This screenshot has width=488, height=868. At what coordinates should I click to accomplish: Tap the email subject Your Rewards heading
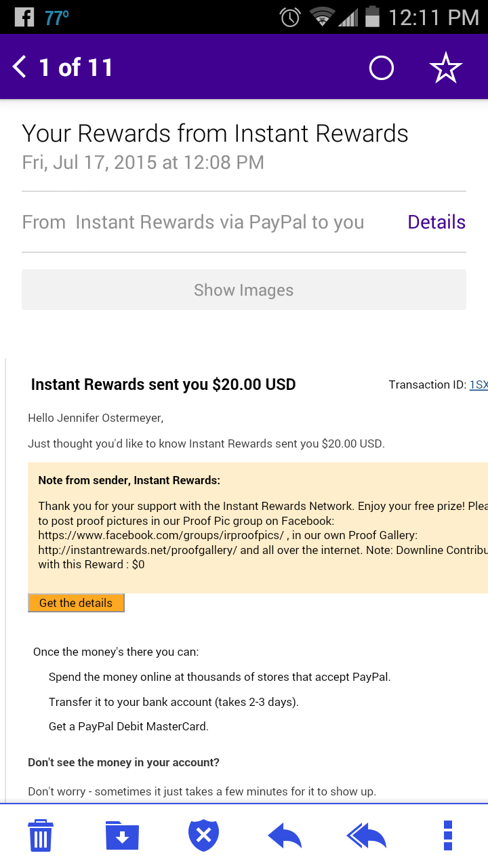[215, 134]
